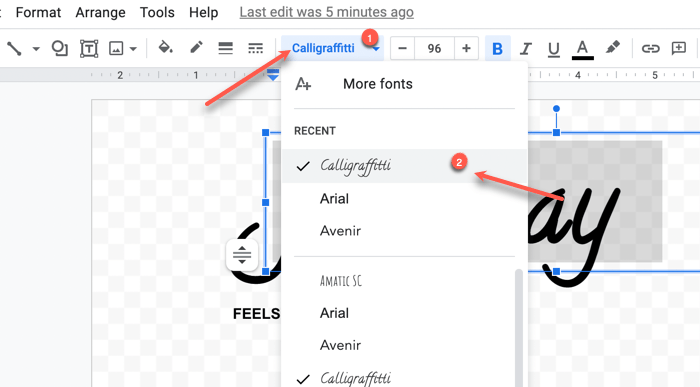The width and height of the screenshot is (700, 387).
Task: Click the font list scrollbar
Action: pyautogui.click(x=519, y=328)
